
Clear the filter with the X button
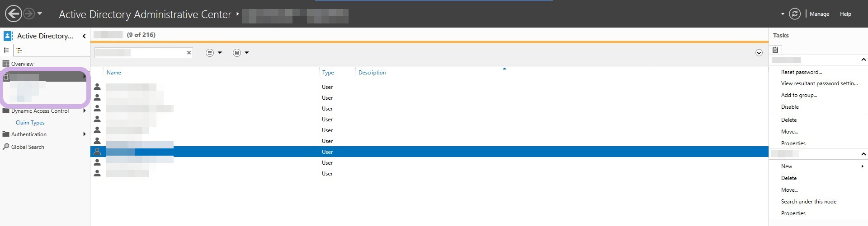(189, 53)
